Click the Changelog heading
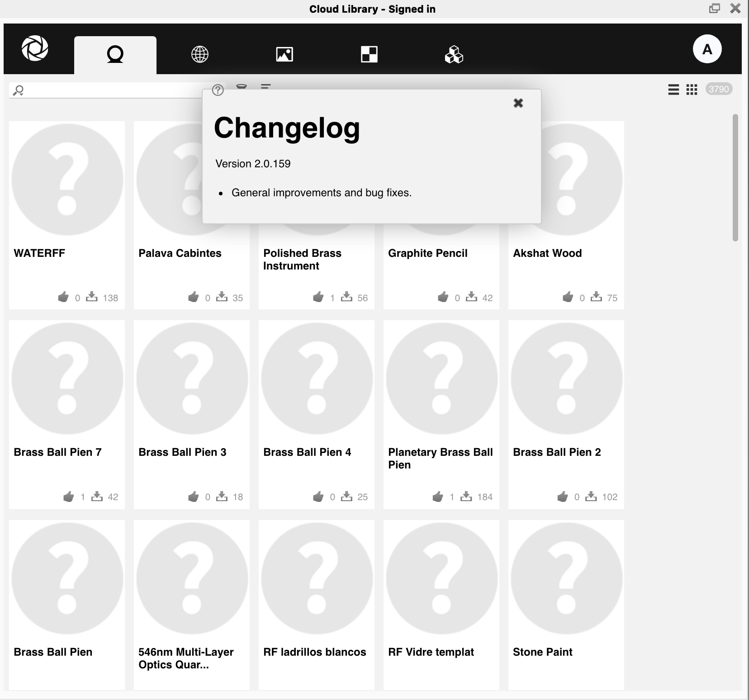The width and height of the screenshot is (749, 700). coord(287,128)
